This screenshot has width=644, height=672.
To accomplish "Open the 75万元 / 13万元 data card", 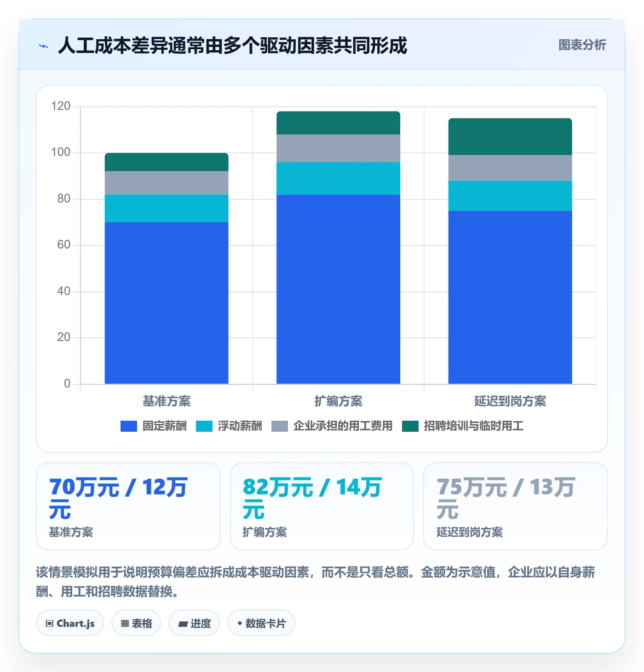I will (x=516, y=506).
